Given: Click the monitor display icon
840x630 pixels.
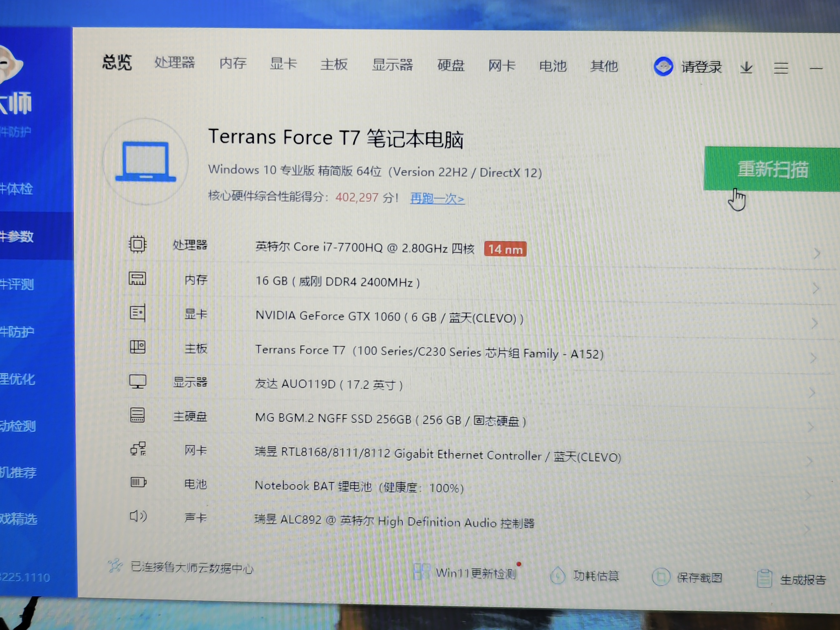Looking at the screenshot, I should pyautogui.click(x=138, y=381).
